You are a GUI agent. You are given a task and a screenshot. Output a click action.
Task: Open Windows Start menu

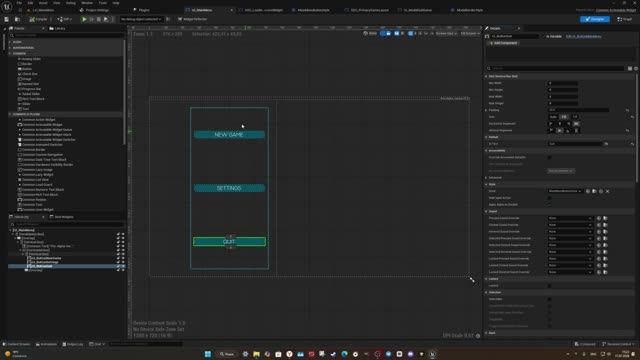coord(208,354)
